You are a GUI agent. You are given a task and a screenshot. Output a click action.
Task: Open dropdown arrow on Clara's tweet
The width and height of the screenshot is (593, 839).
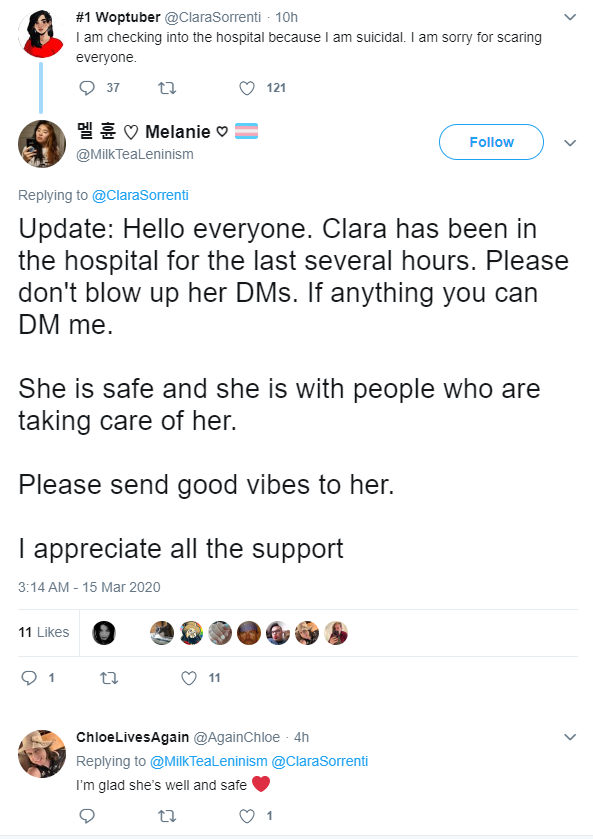[570, 17]
